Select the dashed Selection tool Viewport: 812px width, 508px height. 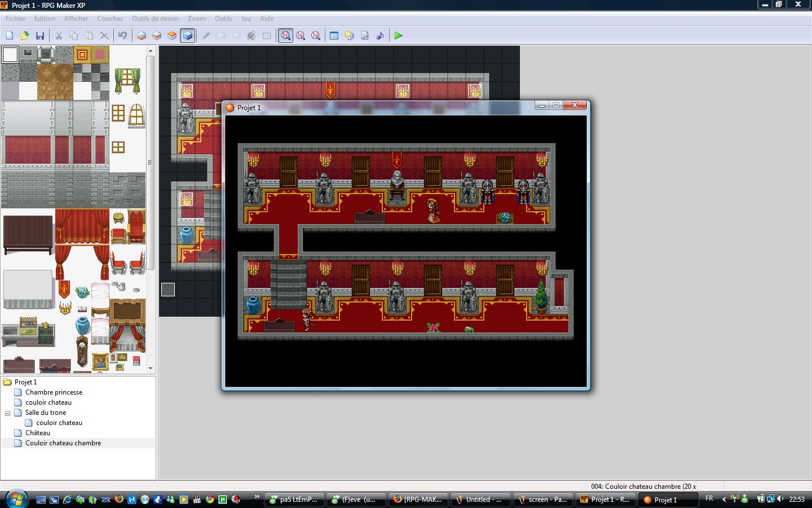click(x=267, y=36)
